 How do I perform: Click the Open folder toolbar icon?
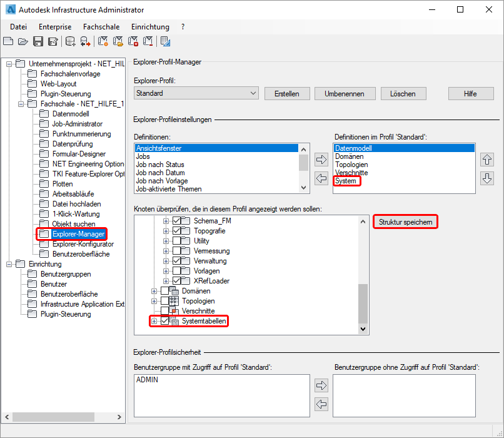pyautogui.click(x=23, y=41)
